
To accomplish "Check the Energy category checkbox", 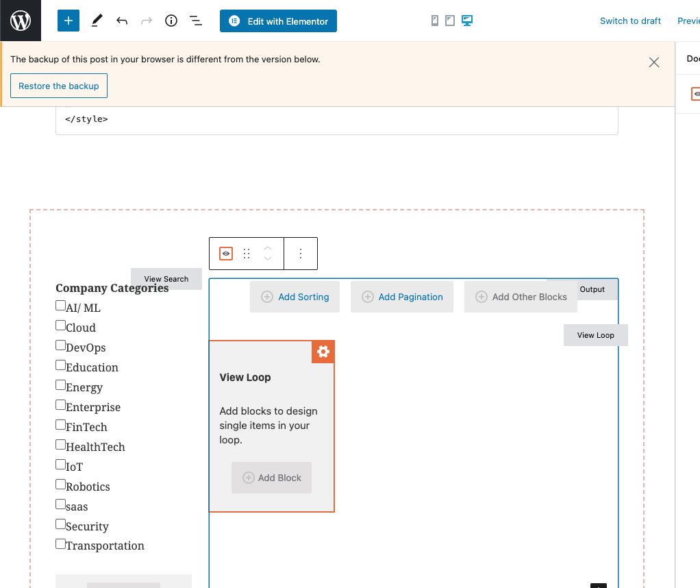I will 61,384.
